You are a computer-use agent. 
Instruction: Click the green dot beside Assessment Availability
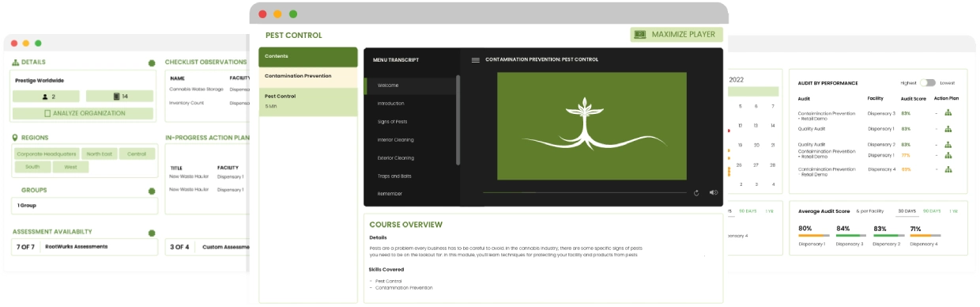click(152, 233)
